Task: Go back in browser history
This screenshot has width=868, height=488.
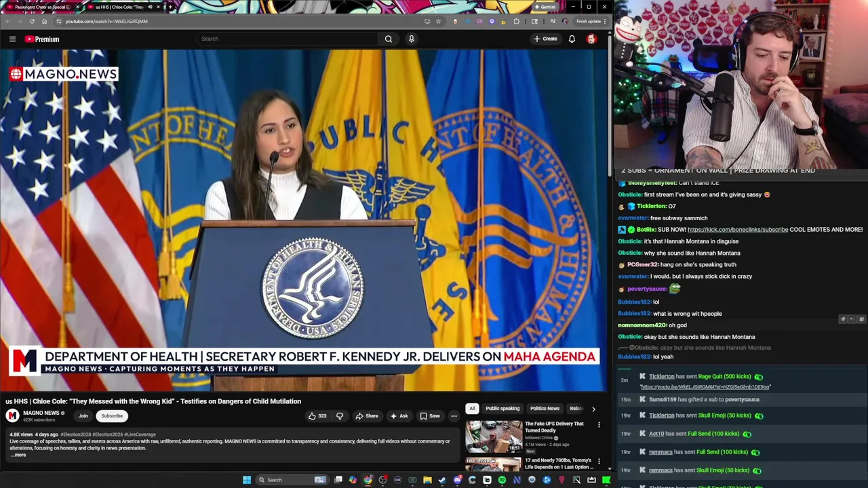Action: 7,21
